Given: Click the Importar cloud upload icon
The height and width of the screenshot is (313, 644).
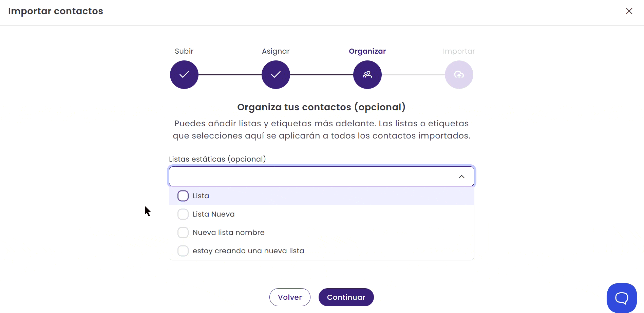Looking at the screenshot, I should click(459, 75).
